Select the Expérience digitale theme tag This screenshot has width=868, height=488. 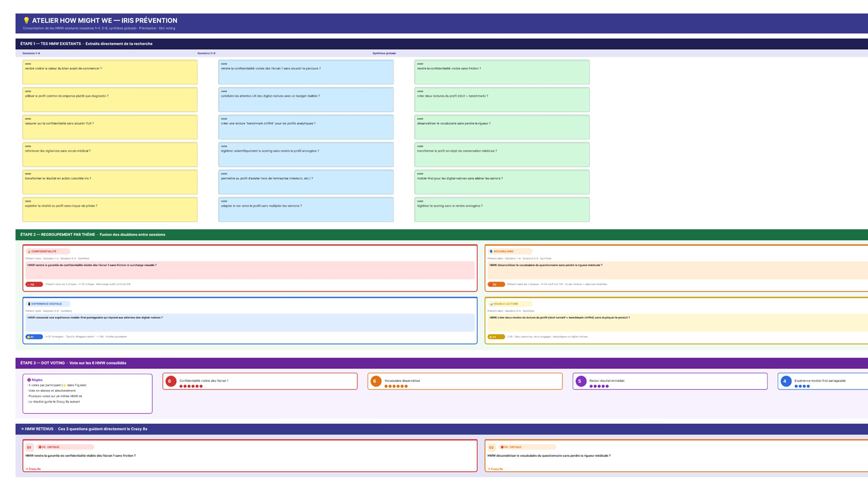coord(48,304)
